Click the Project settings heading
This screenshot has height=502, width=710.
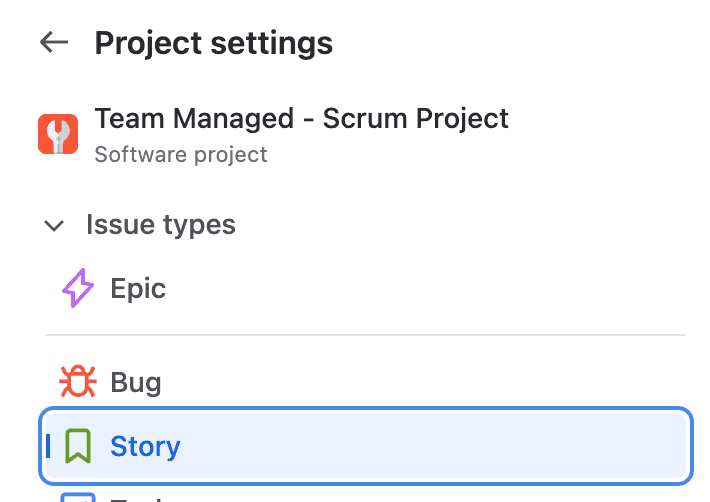[x=213, y=43]
